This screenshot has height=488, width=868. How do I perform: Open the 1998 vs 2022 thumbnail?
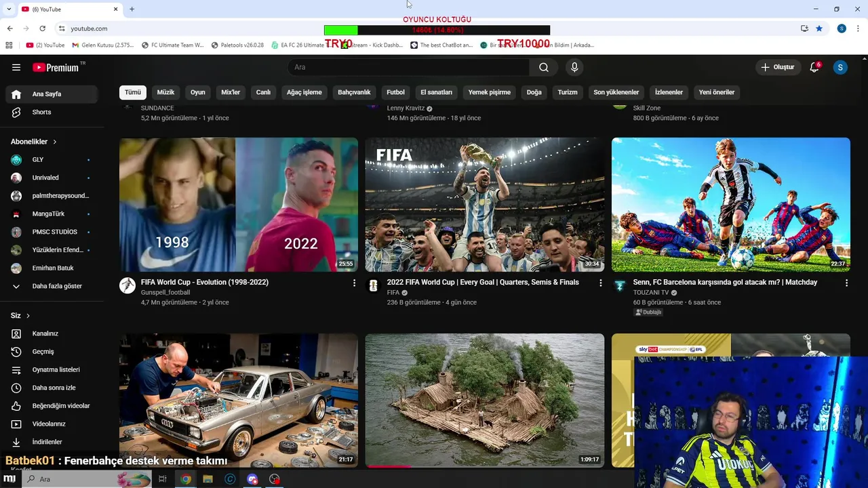pos(239,205)
